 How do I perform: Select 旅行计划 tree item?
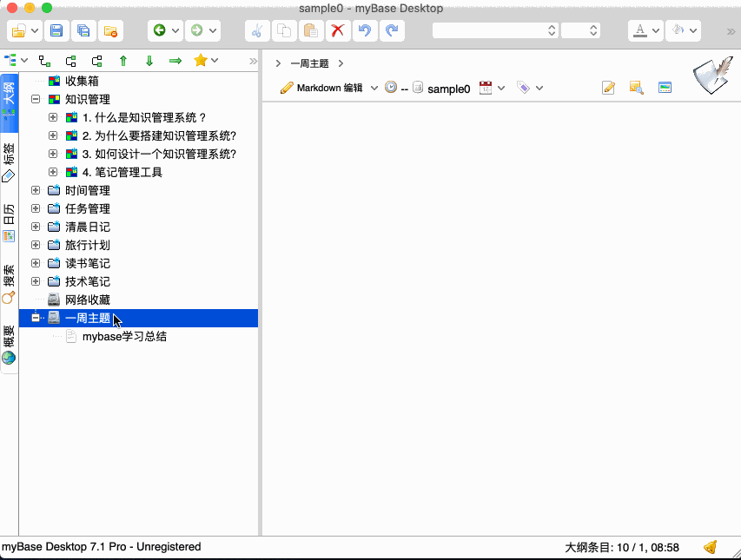coord(88,245)
